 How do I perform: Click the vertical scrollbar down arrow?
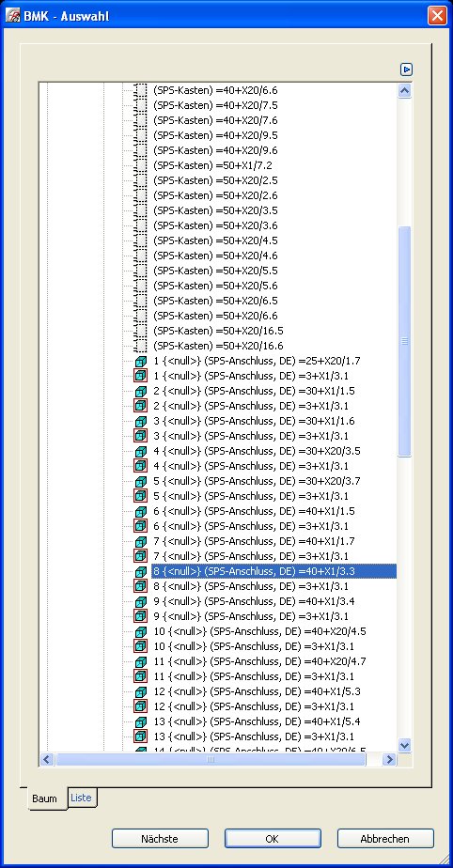click(405, 745)
